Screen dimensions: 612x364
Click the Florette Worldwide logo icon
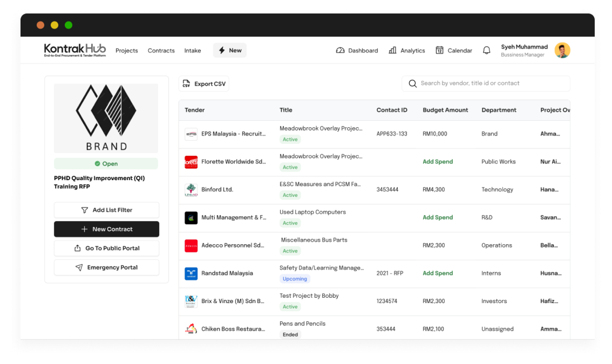click(191, 162)
